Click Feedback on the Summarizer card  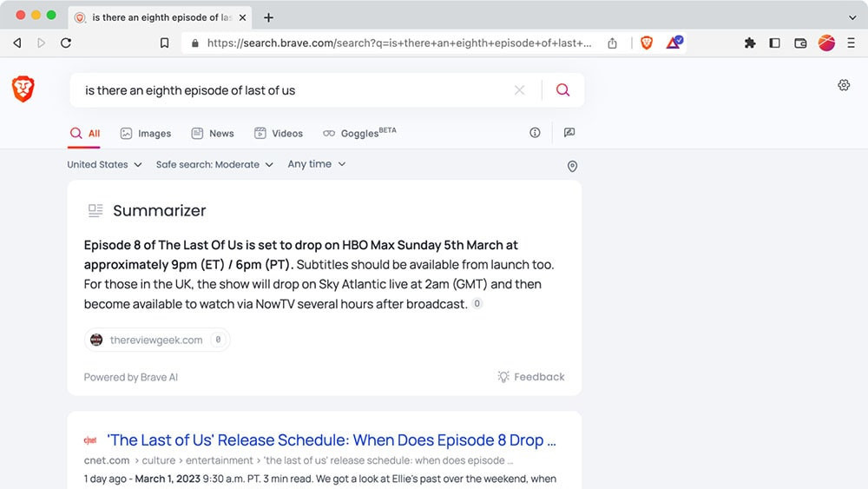pyautogui.click(x=530, y=377)
